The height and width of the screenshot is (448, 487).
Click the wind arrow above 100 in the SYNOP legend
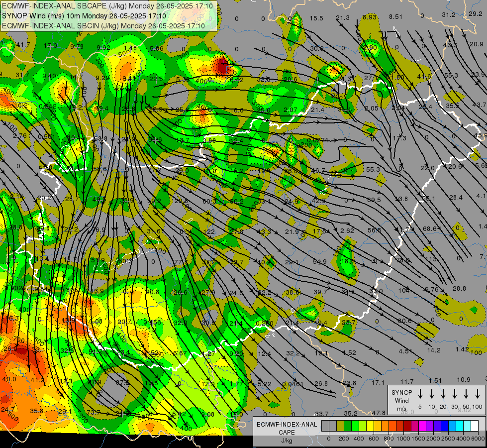[478, 394]
